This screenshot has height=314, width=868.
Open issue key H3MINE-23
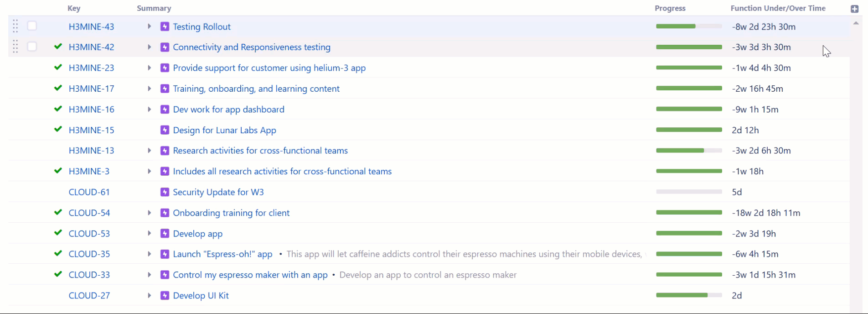(x=91, y=68)
